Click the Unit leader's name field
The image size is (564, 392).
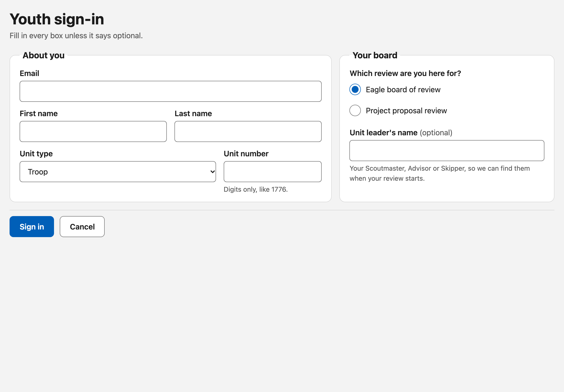click(x=447, y=151)
